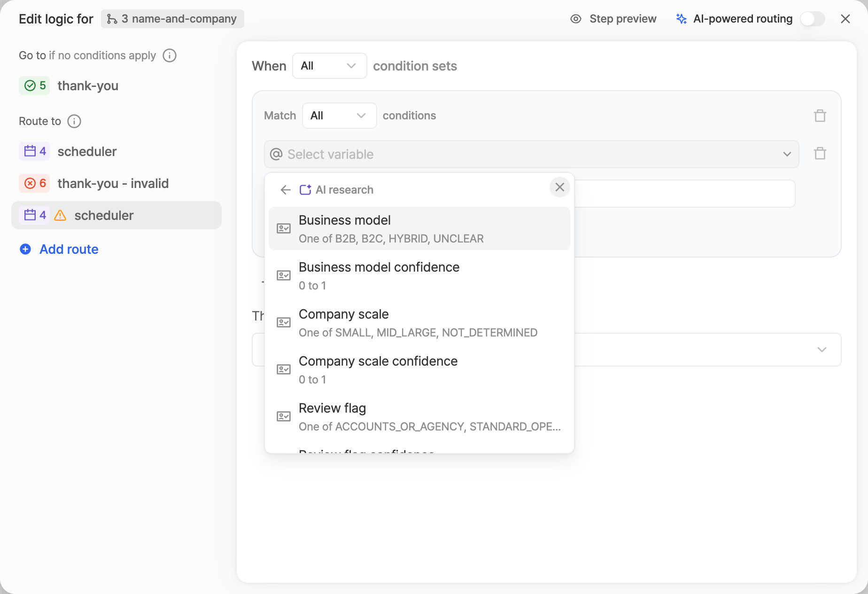This screenshot has width=868, height=594.
Task: Click Step preview button text
Action: tap(623, 19)
